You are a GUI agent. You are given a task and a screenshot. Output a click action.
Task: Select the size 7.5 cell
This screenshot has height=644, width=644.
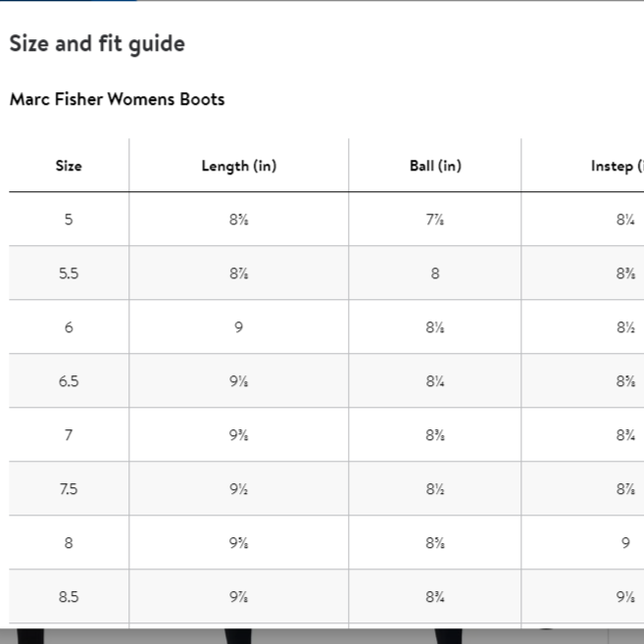69,489
